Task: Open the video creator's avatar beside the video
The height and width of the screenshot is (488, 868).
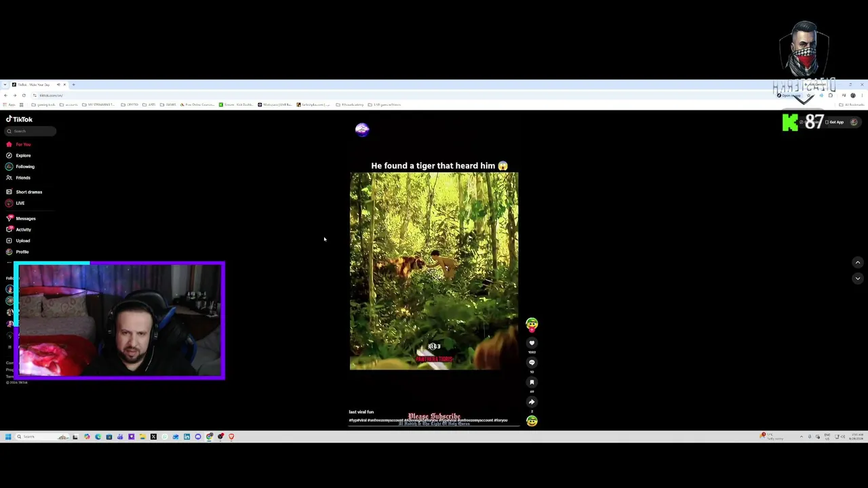Action: click(532, 325)
